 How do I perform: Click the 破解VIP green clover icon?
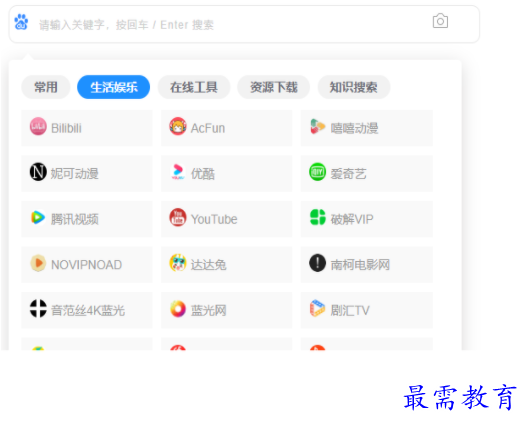point(317,217)
